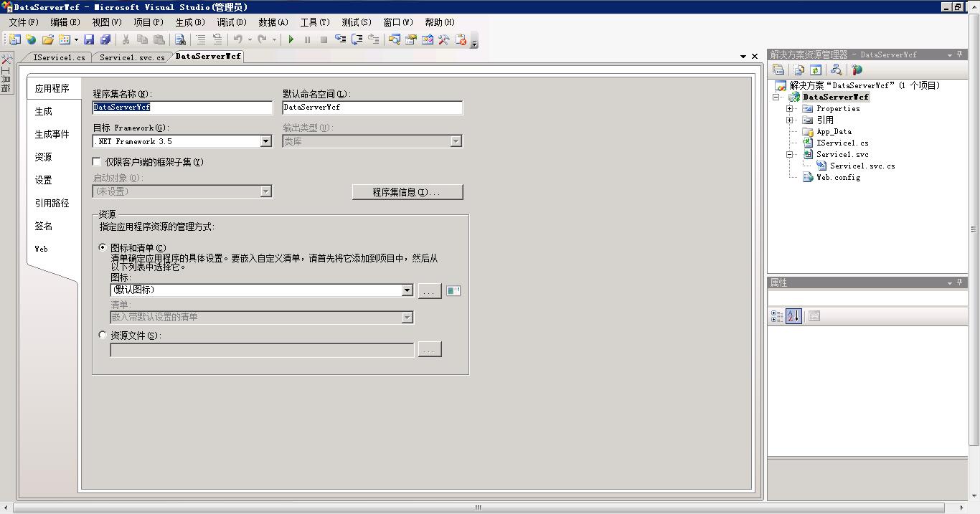The width and height of the screenshot is (980, 514).
Task: Open the toolbar options overflow arrow
Action: (474, 42)
